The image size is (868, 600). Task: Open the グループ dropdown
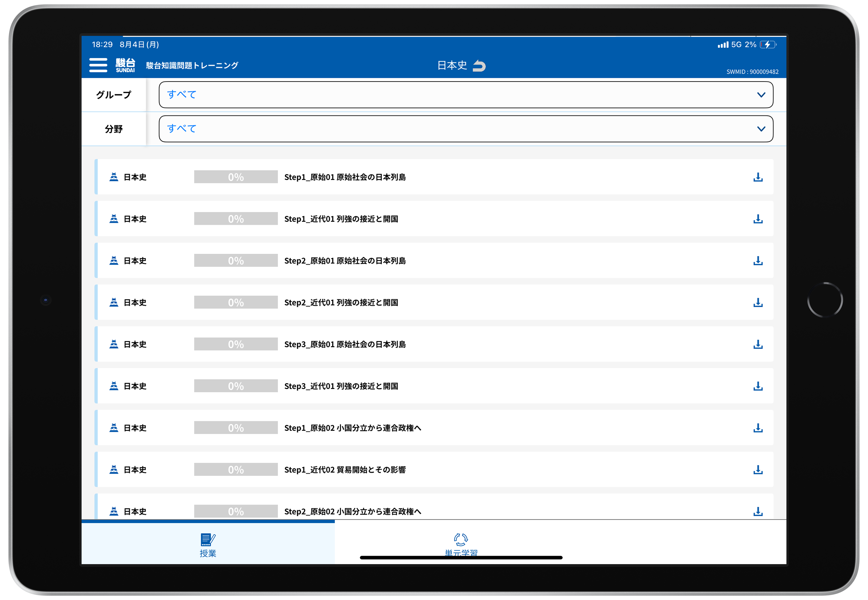(466, 95)
